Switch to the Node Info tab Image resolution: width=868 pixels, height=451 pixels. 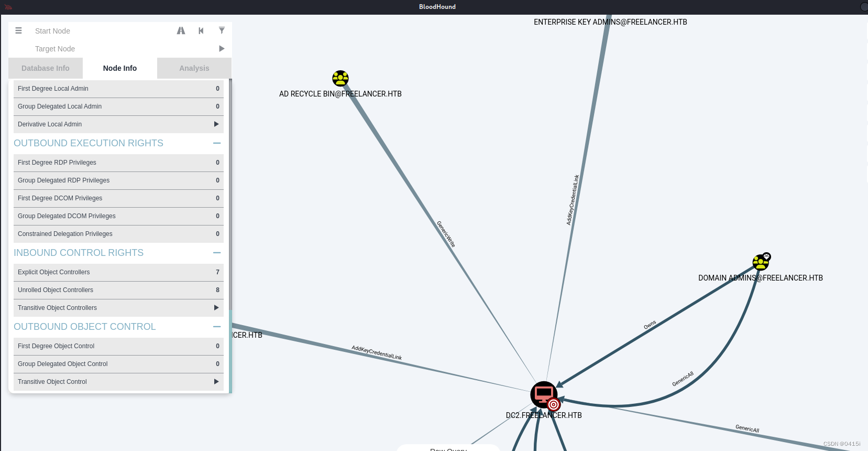point(120,68)
